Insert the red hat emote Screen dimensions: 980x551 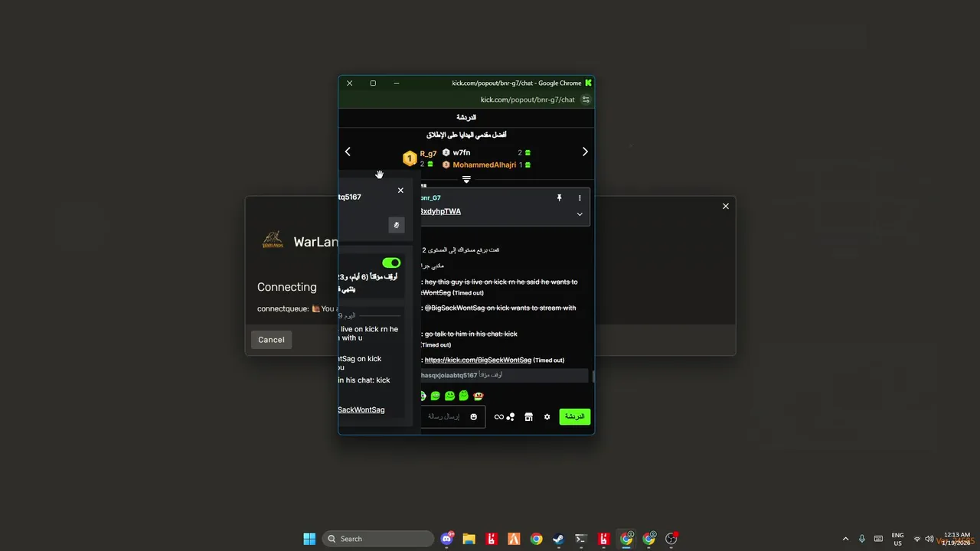(x=479, y=396)
